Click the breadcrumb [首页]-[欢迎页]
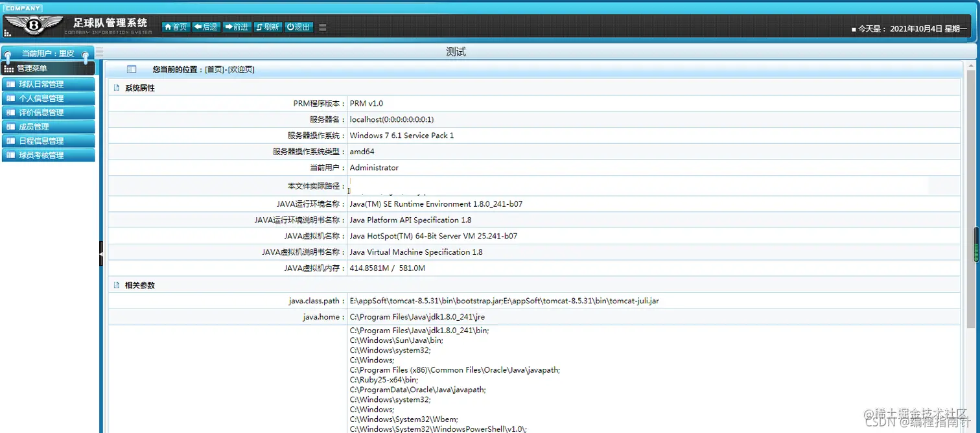The height and width of the screenshot is (433, 980). (229, 69)
